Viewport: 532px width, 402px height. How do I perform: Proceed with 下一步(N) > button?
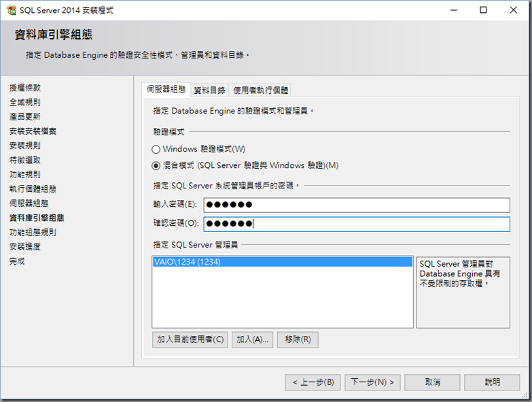tap(372, 383)
